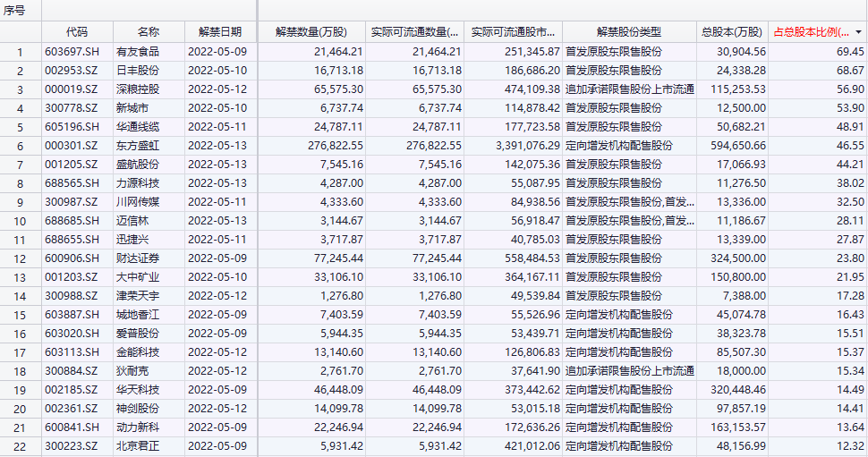Image resolution: width=868 pixels, height=457 pixels.
Task: Select the stock name 东方盛虹
Action: [x=138, y=146]
